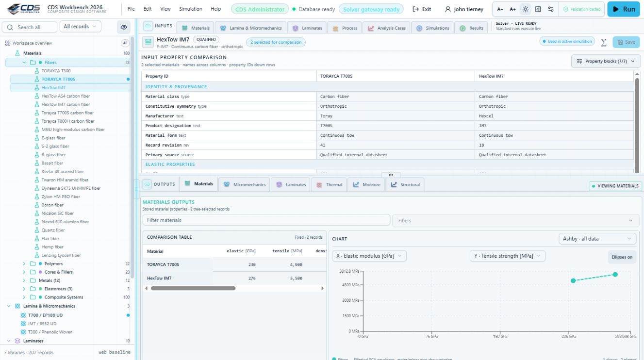Open the Ashby · all data dropdown
This screenshot has height=360, width=644.
click(597, 239)
